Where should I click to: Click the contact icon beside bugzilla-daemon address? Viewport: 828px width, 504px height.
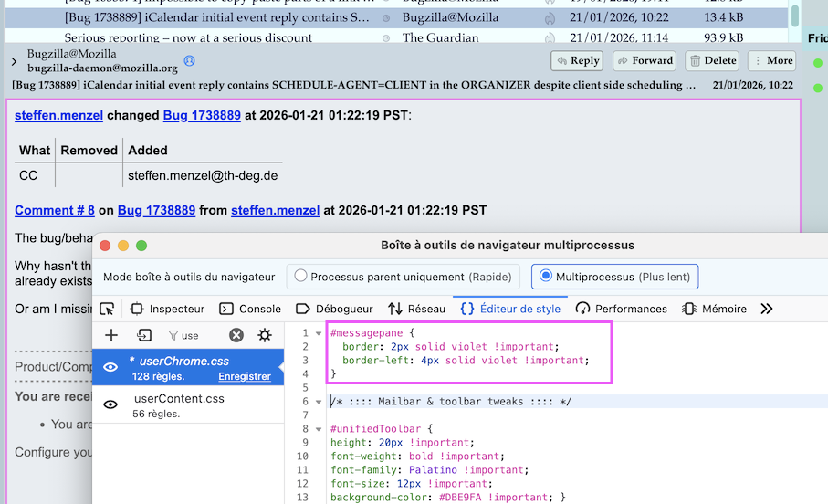[190, 61]
